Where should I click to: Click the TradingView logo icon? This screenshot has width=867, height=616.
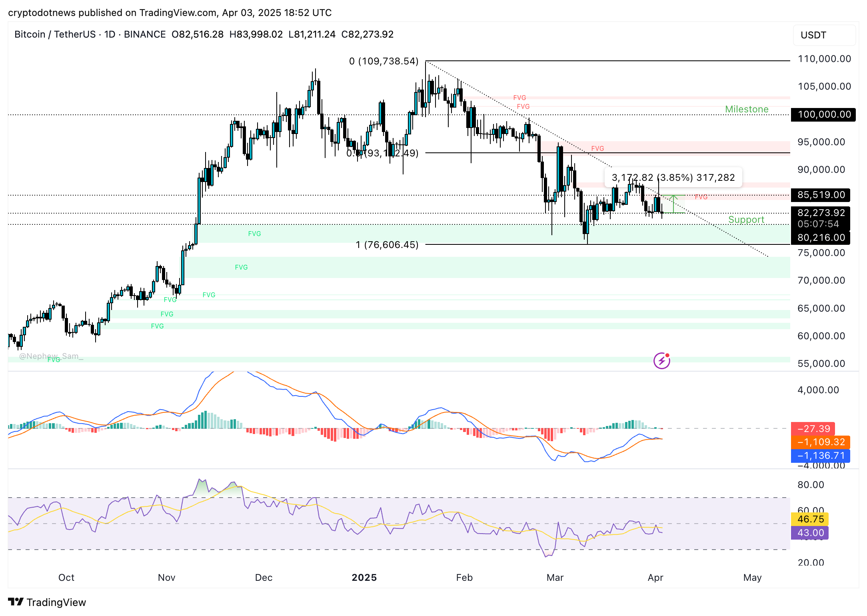(x=16, y=602)
